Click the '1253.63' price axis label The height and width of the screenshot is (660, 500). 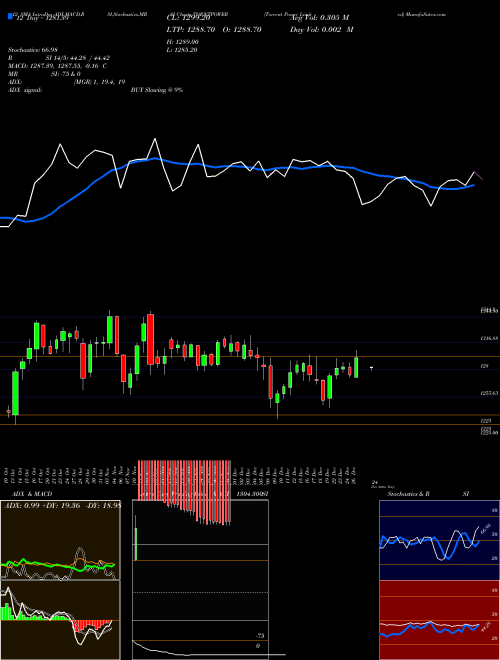point(490,393)
